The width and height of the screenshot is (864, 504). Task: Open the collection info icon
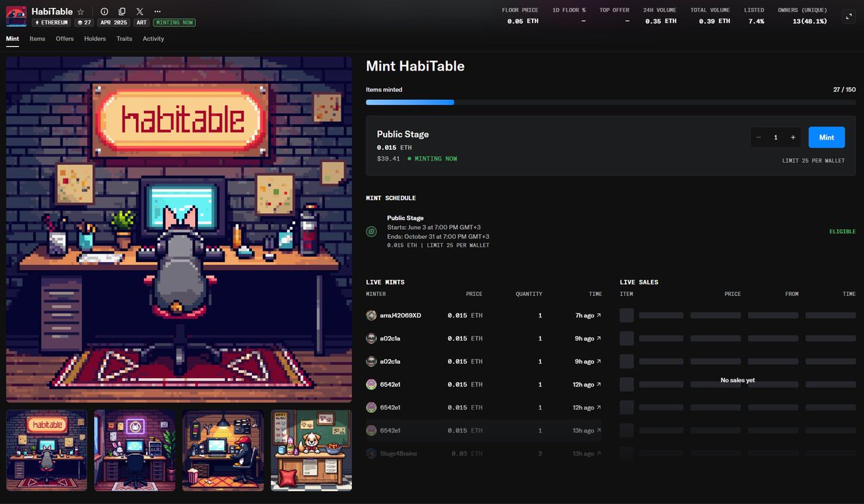tap(104, 12)
